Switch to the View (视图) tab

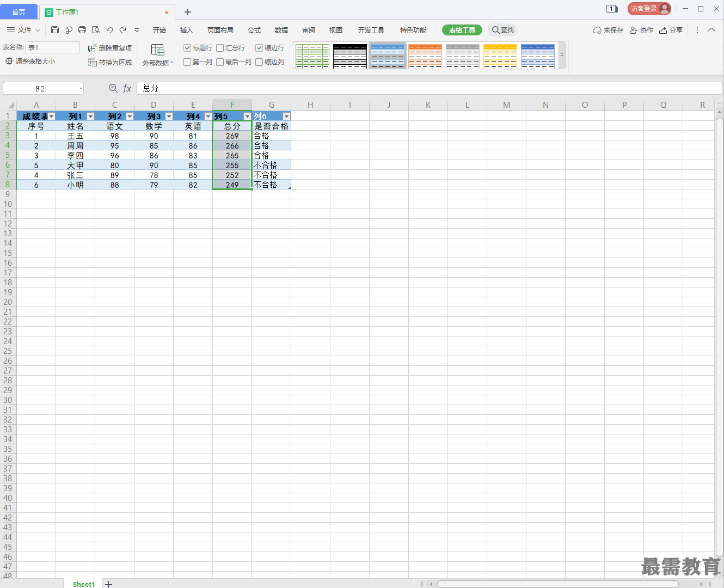click(336, 30)
